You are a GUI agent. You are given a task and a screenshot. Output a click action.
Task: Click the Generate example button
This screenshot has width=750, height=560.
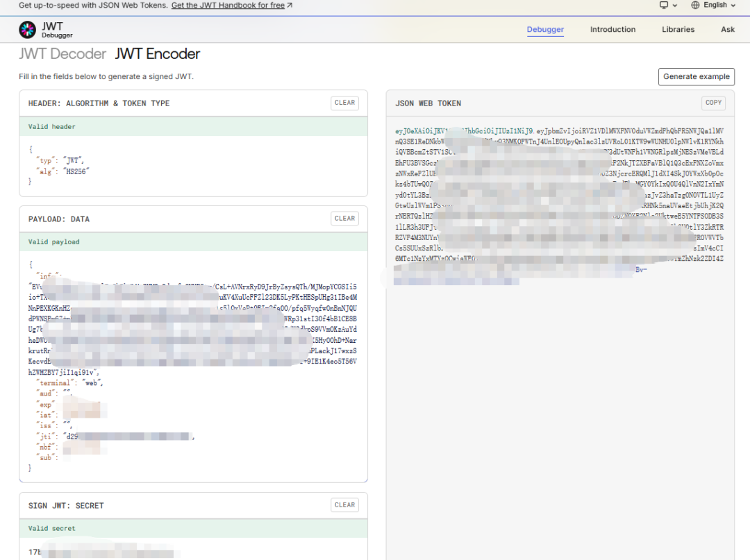click(697, 76)
